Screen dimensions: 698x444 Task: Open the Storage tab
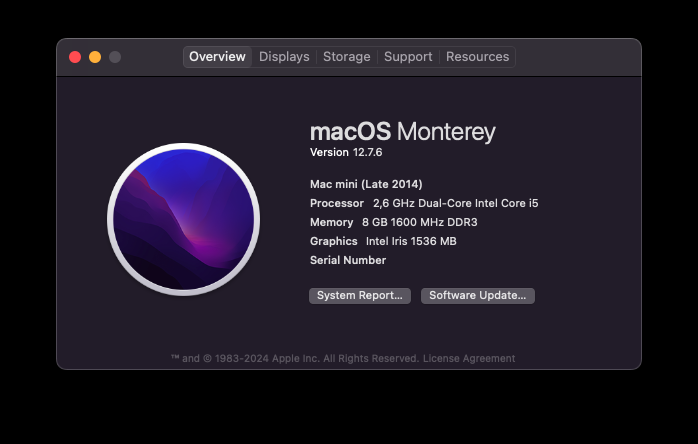(347, 57)
